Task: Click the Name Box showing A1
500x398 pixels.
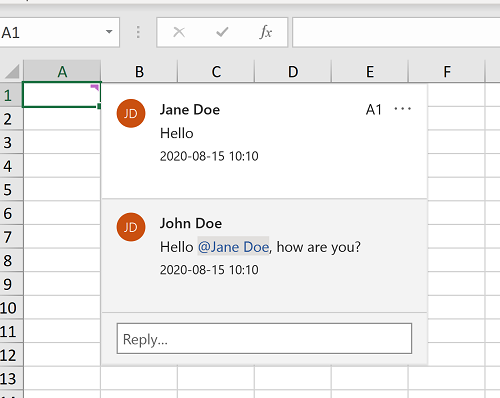Action: 59,32
